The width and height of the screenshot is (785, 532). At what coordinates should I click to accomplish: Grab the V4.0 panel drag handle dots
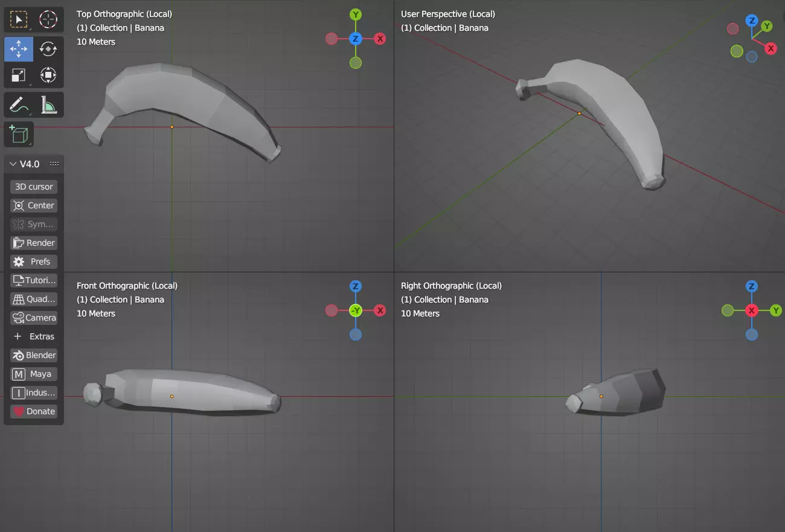54,164
